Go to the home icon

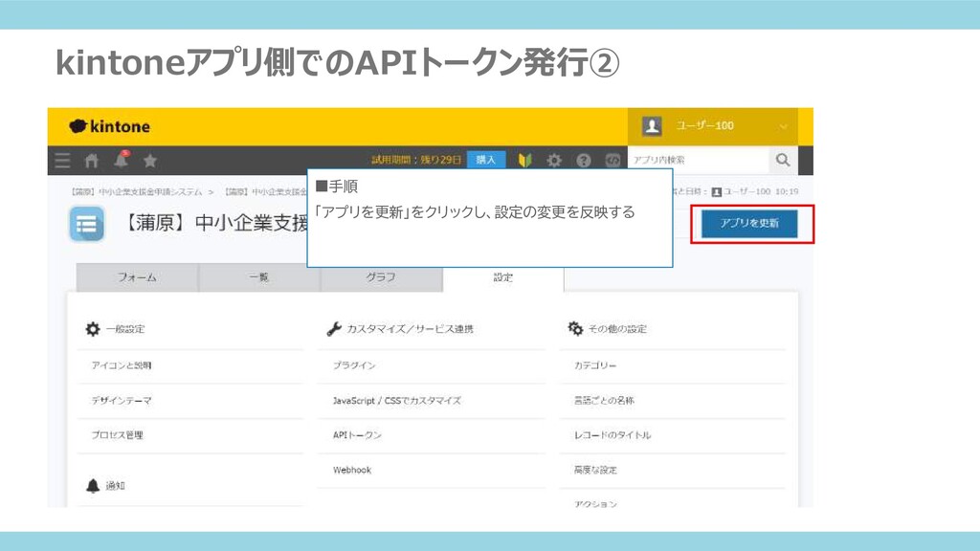(92, 161)
